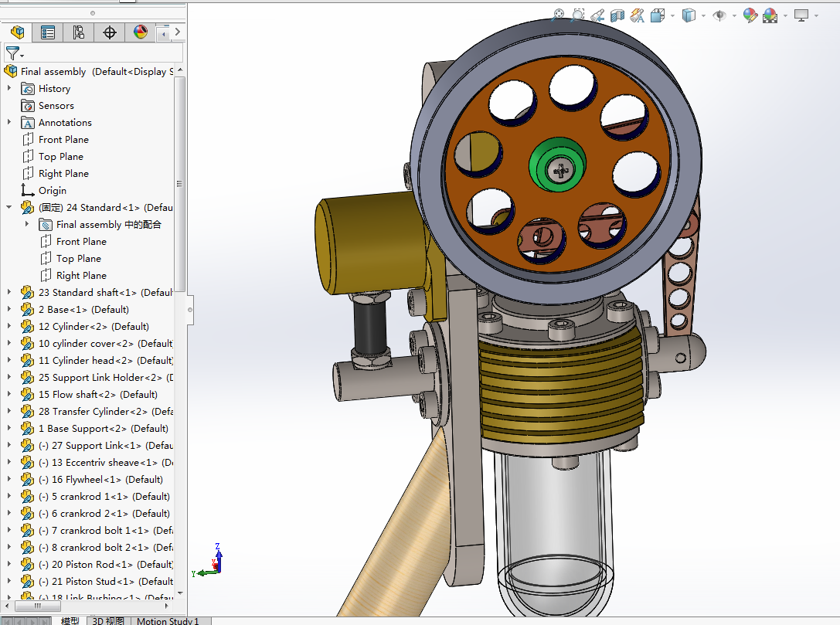Open the ConfigurationManager tab
Image resolution: width=840 pixels, height=625 pixels.
pyautogui.click(x=79, y=32)
